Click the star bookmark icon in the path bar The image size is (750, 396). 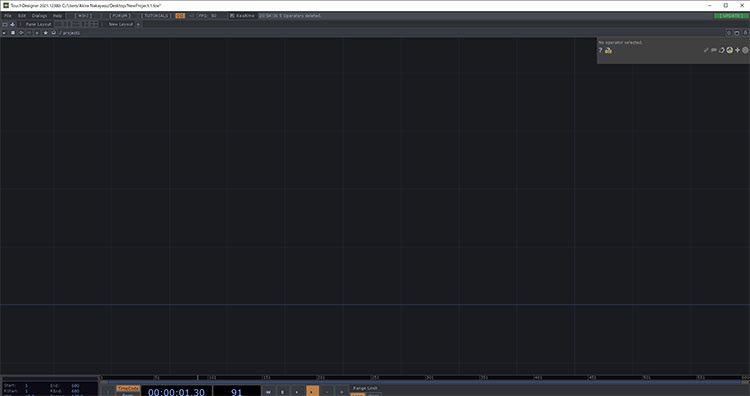pos(45,33)
